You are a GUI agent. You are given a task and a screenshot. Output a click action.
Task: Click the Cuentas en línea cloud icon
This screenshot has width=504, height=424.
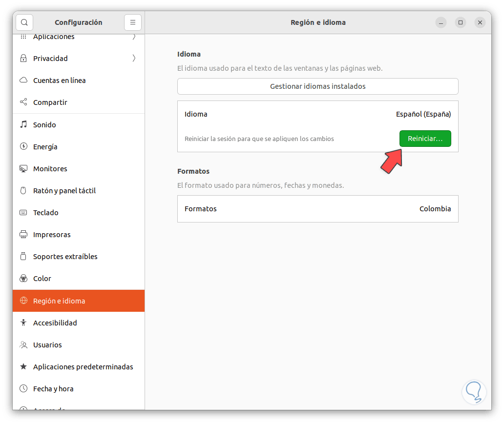coord(23,81)
